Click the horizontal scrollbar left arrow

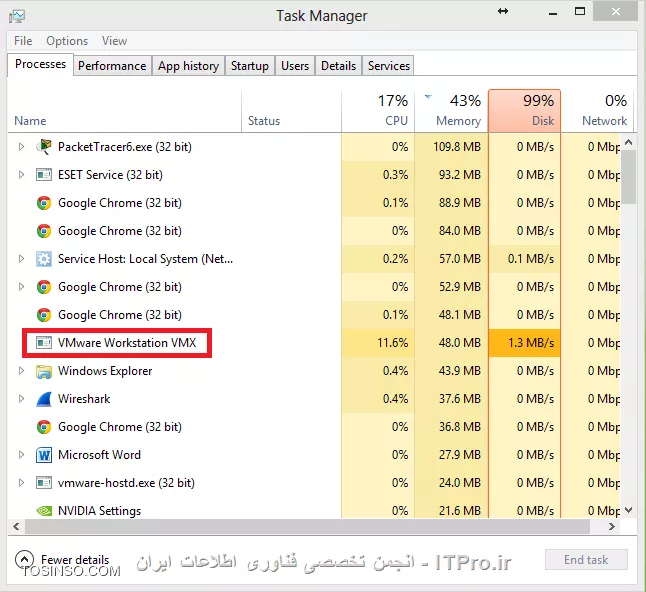click(16, 526)
